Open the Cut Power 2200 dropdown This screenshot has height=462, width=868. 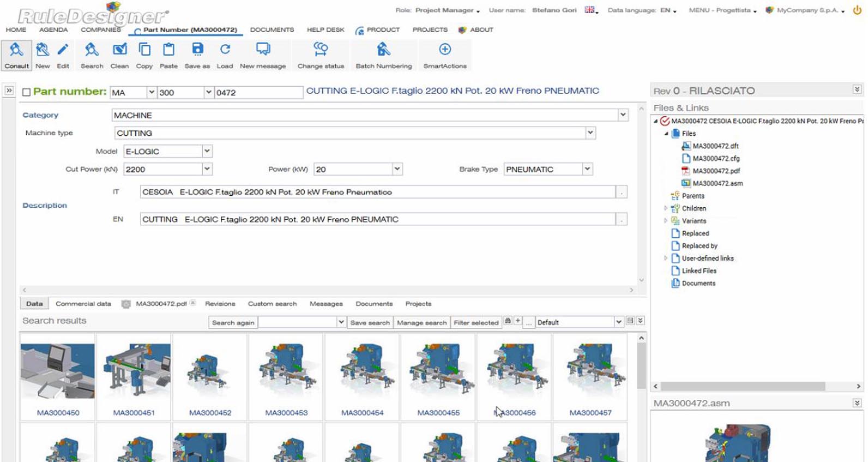pyautogui.click(x=207, y=169)
